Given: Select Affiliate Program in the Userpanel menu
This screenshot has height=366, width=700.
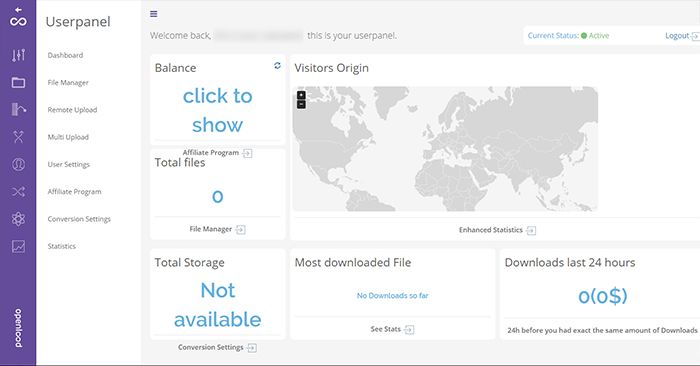Looking at the screenshot, I should coord(75,191).
